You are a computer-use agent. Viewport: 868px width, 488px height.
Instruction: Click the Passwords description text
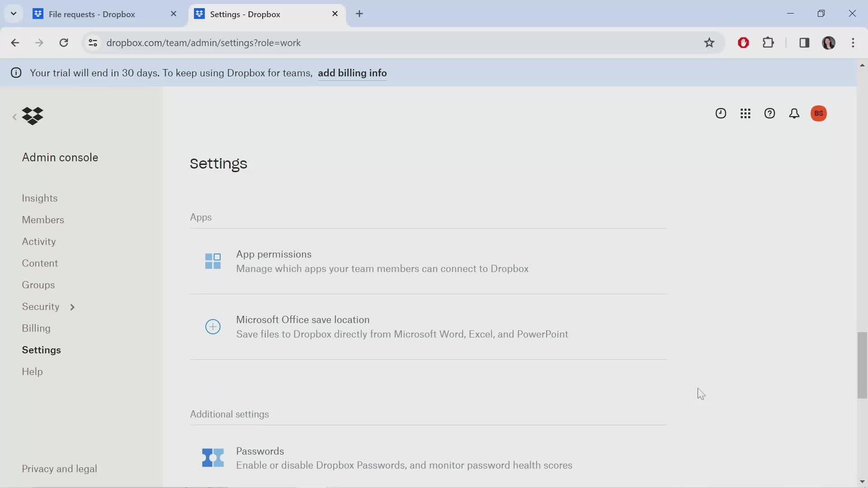[x=404, y=465]
